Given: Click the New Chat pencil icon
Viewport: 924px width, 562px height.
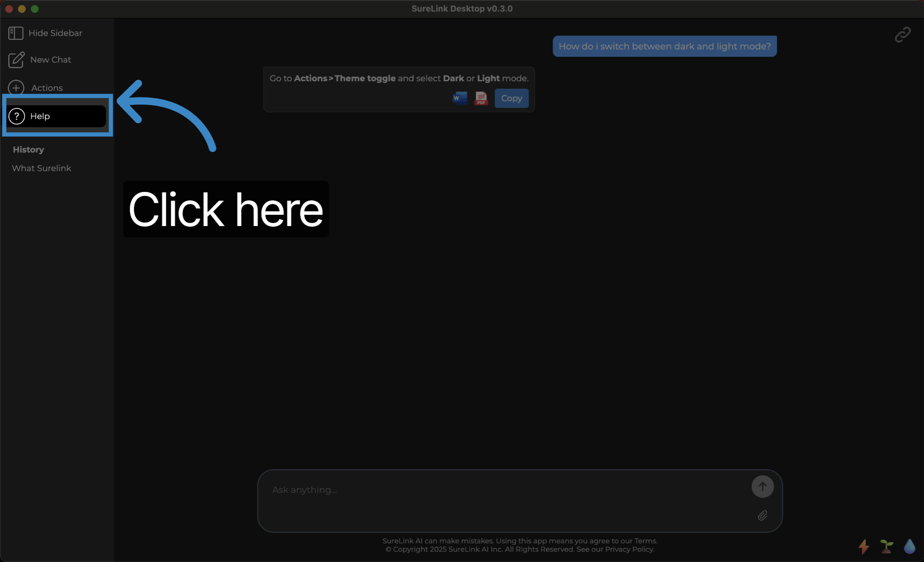Looking at the screenshot, I should click(16, 60).
